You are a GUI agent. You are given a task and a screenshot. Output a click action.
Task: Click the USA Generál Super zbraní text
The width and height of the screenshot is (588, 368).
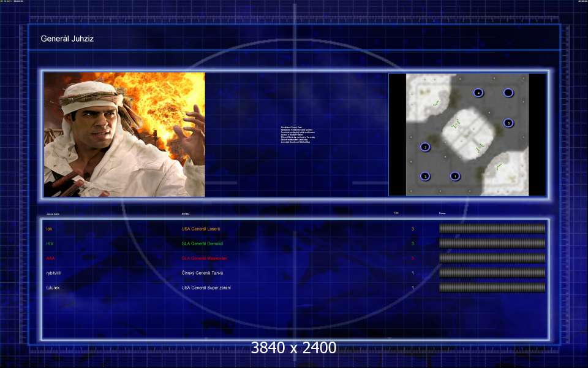point(206,288)
